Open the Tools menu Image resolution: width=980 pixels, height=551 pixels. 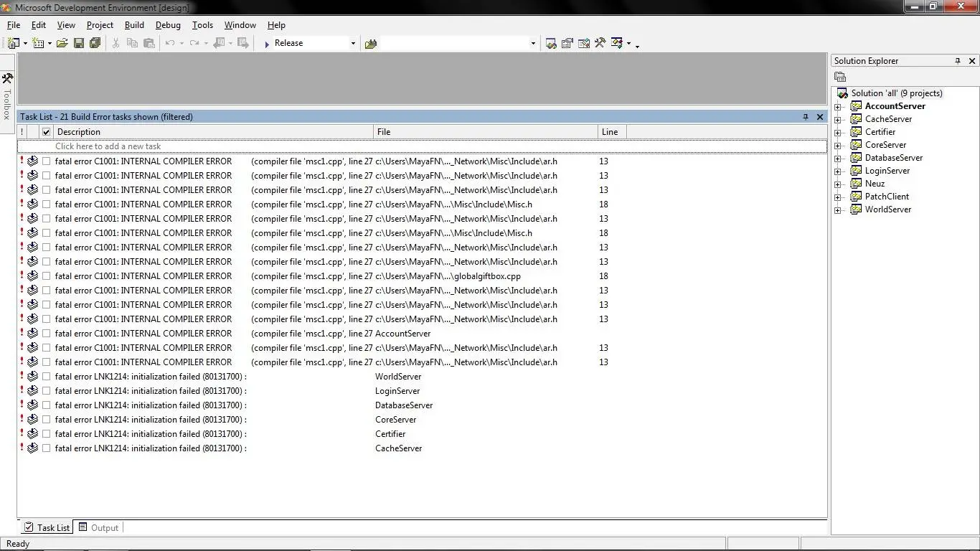(x=202, y=25)
